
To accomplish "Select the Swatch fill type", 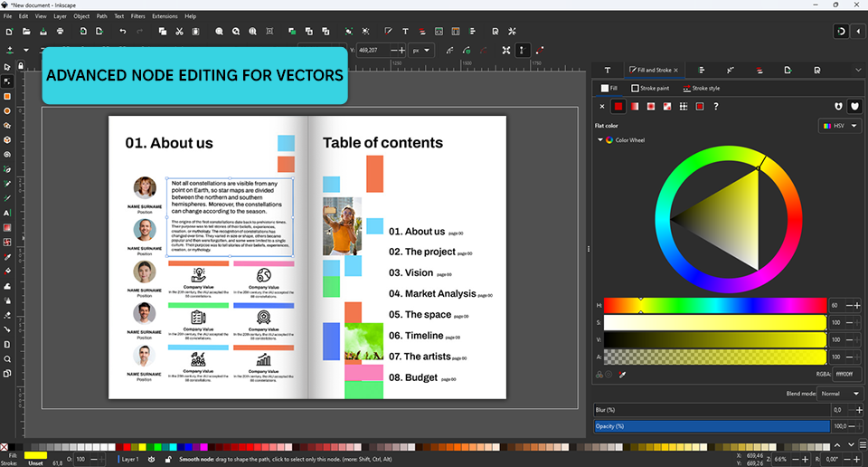I will (700, 107).
